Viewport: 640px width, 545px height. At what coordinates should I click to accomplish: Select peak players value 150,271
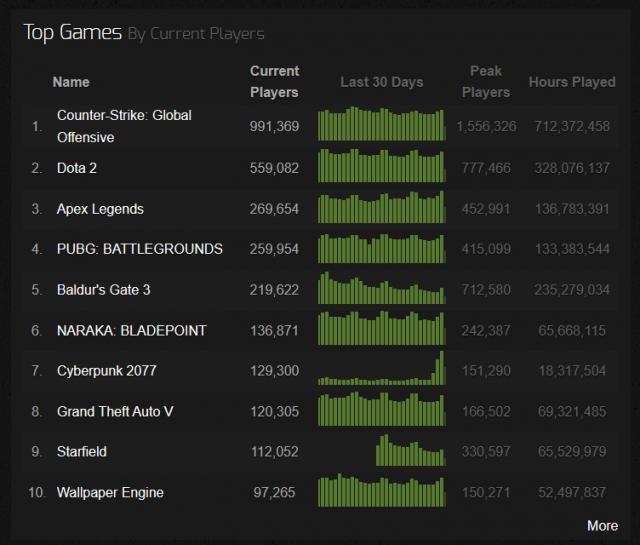tap(486, 492)
